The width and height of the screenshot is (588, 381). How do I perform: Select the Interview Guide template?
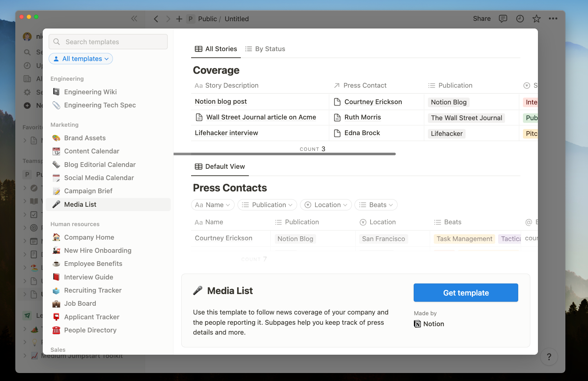pos(108,277)
